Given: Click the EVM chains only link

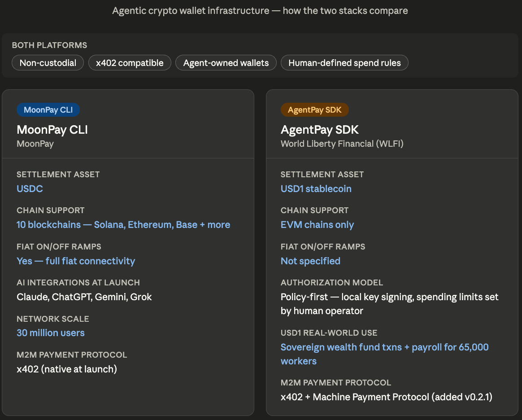Looking at the screenshot, I should 317,225.
